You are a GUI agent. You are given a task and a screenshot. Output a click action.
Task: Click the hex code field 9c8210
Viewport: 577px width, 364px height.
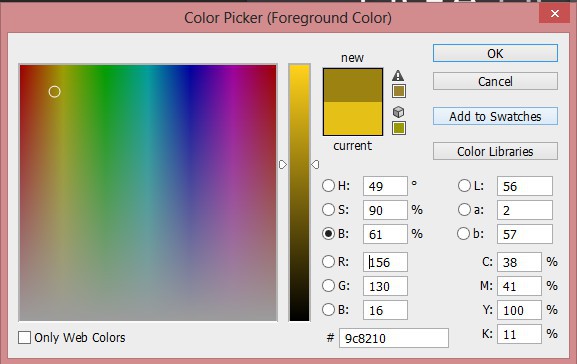pos(394,338)
